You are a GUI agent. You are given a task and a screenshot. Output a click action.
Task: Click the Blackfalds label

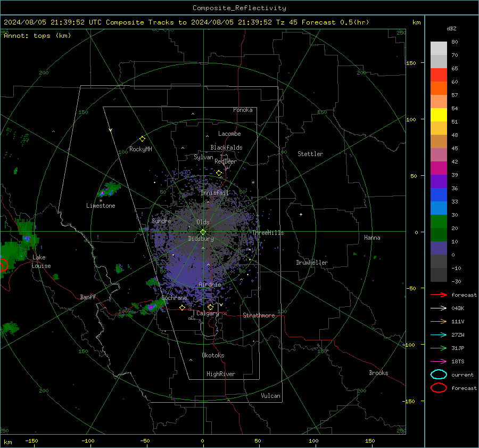click(x=226, y=148)
